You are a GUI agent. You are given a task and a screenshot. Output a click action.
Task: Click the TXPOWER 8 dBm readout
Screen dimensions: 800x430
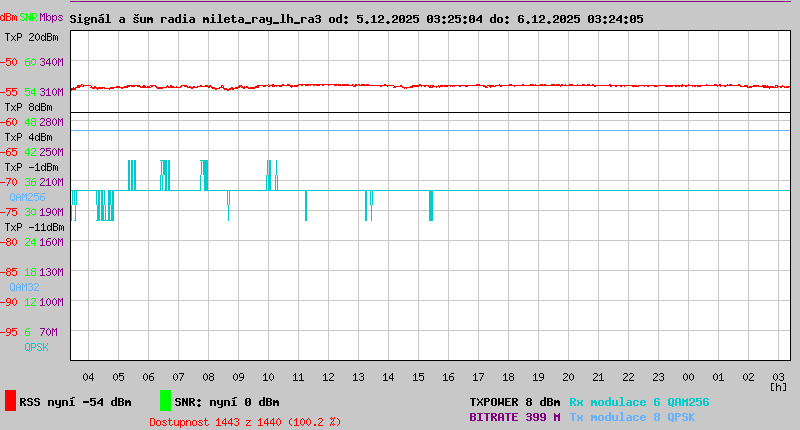[x=515, y=402]
